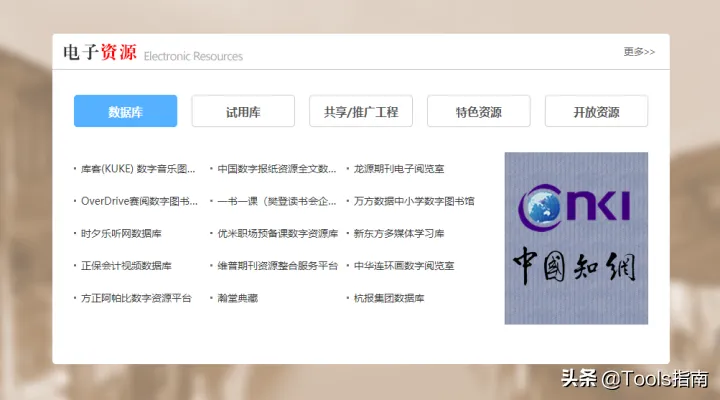
Task: Click the CNKI 中国知网 banner image
Action: click(576, 238)
